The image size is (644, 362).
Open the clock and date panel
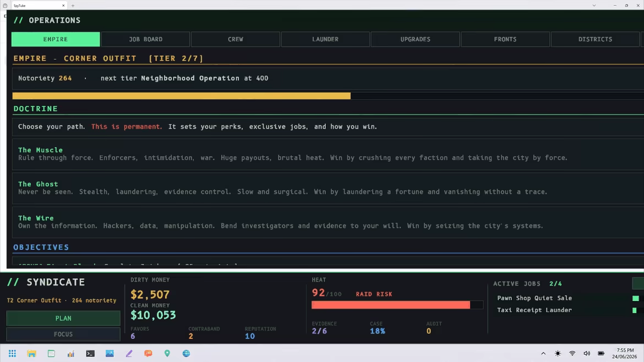pos(625,353)
